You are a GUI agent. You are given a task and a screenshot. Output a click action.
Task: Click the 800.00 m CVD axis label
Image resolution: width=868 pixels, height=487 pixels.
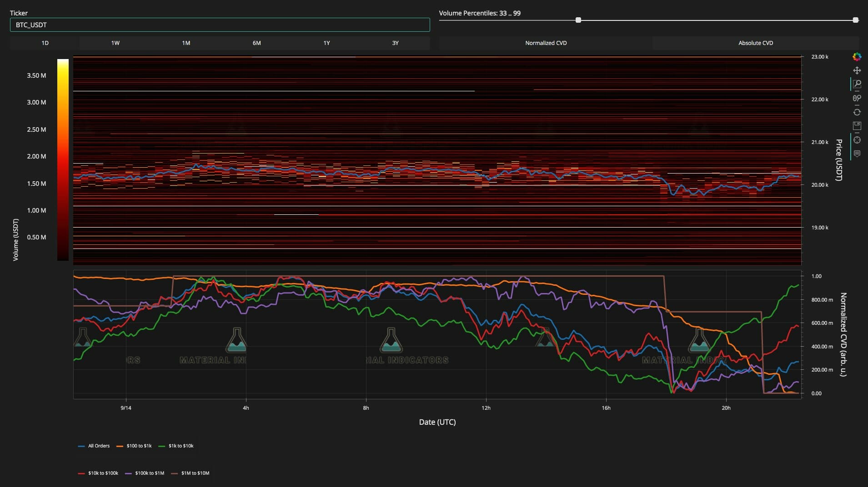coord(823,300)
